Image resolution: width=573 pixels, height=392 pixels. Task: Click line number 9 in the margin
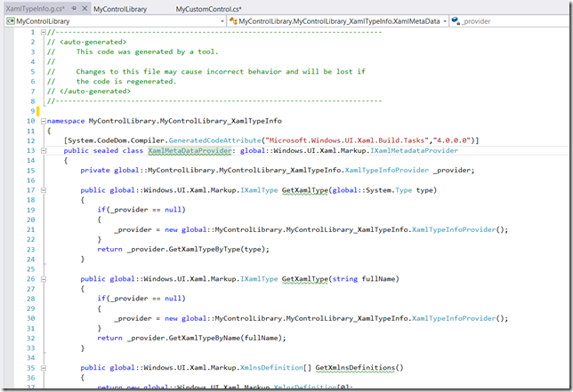coord(33,111)
